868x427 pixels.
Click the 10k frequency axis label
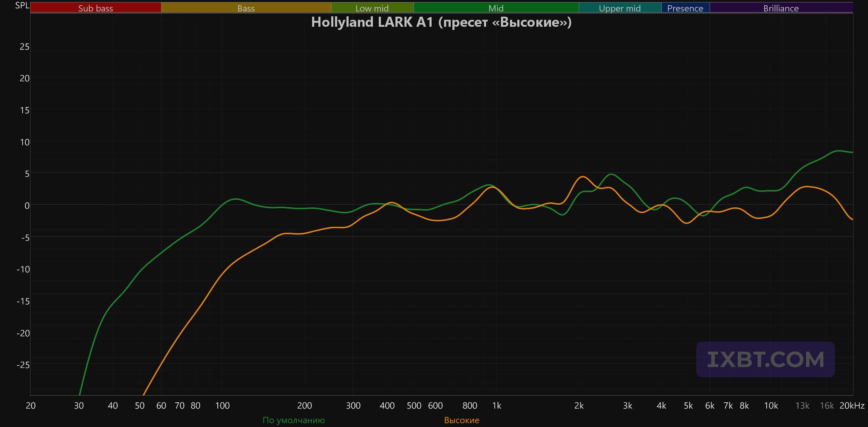771,405
